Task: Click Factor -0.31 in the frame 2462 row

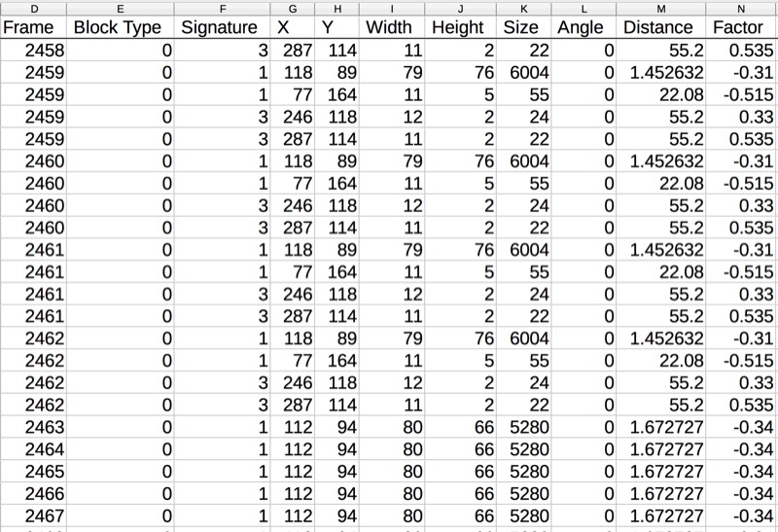Action: point(741,338)
